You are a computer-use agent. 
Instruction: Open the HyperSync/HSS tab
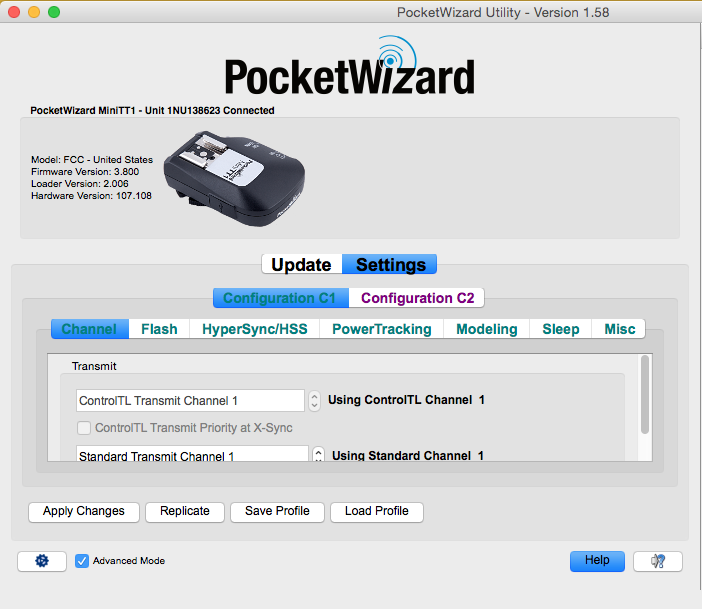click(255, 329)
